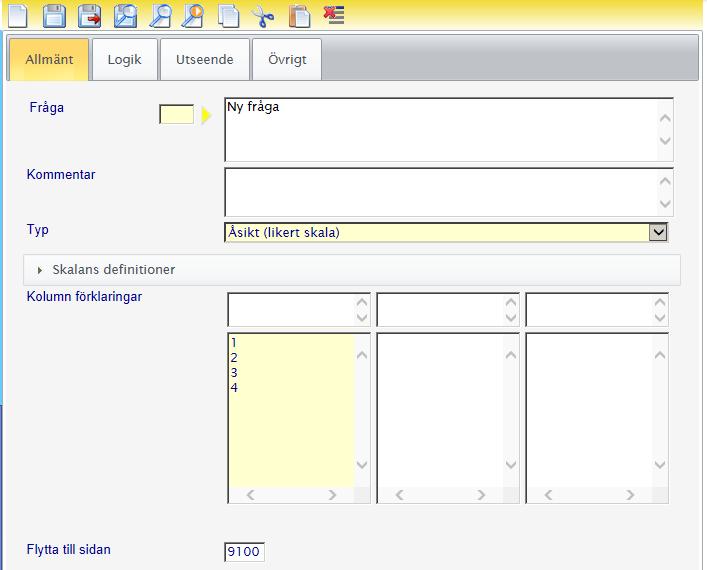Screen dimensions: 707x570
Task: Click the Save floppy disk icon
Action: [54, 15]
